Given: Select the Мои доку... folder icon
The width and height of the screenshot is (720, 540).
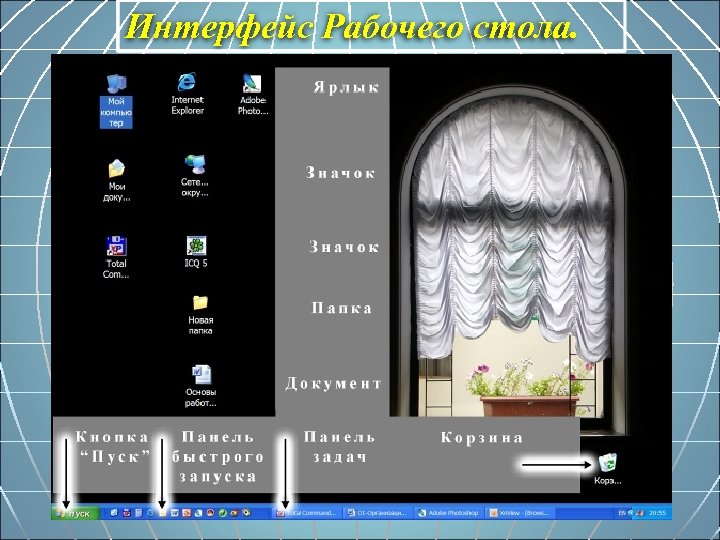Looking at the screenshot, I should [117, 181].
